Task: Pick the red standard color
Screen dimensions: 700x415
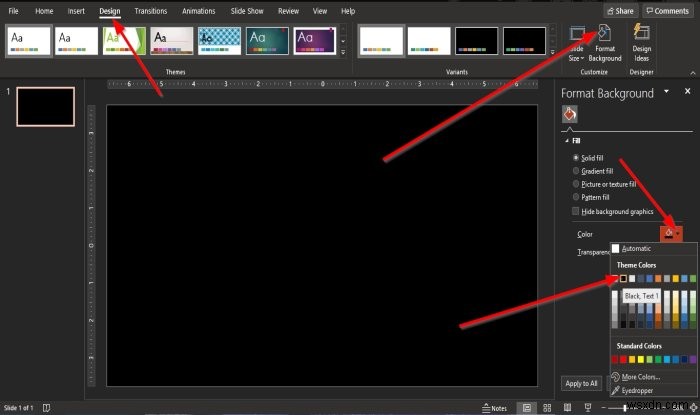Action: (623, 359)
